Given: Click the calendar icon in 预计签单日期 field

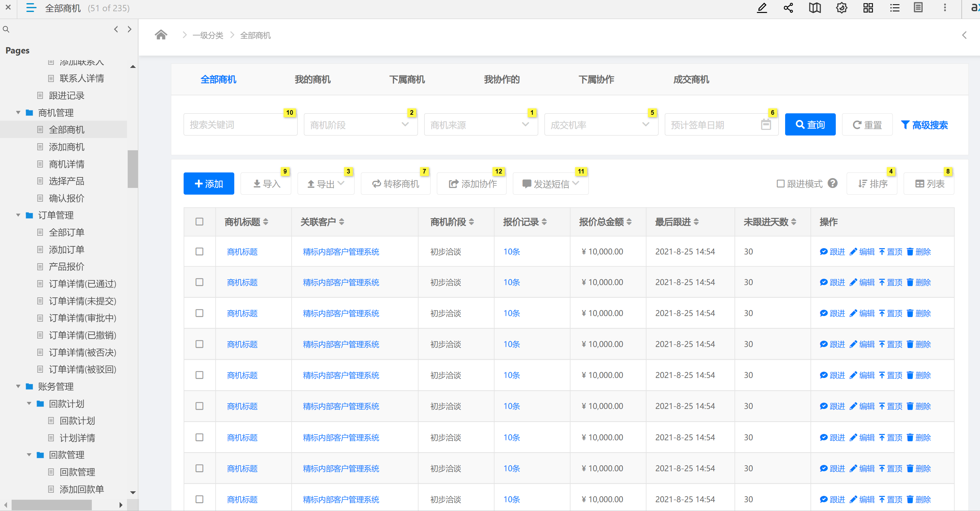Looking at the screenshot, I should click(766, 125).
